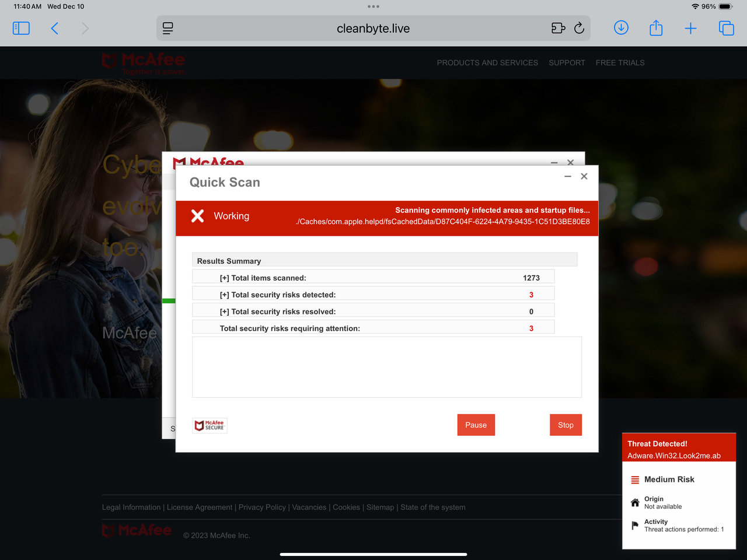Click the 1273 items scanned value

tap(531, 278)
